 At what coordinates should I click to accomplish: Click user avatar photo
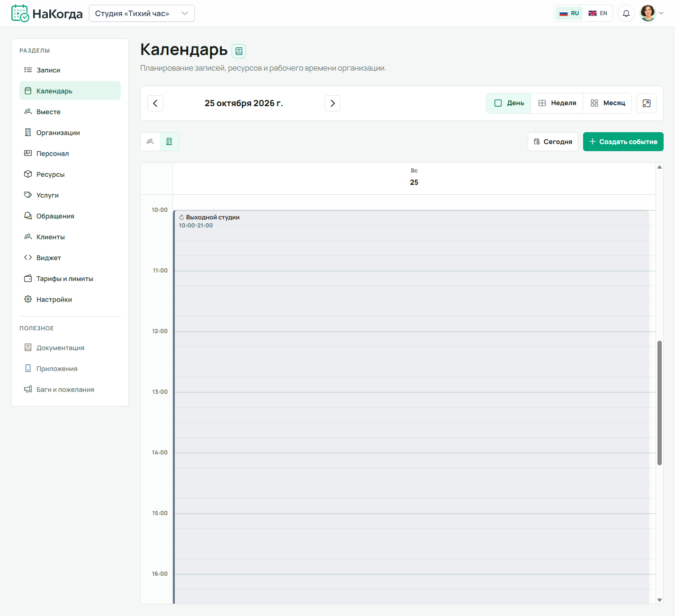tap(648, 13)
